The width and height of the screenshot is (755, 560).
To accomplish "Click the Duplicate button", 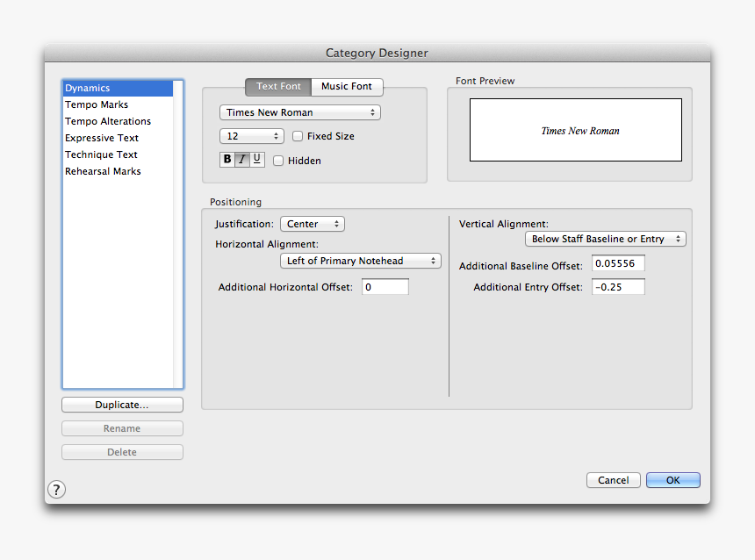I will coord(122,405).
